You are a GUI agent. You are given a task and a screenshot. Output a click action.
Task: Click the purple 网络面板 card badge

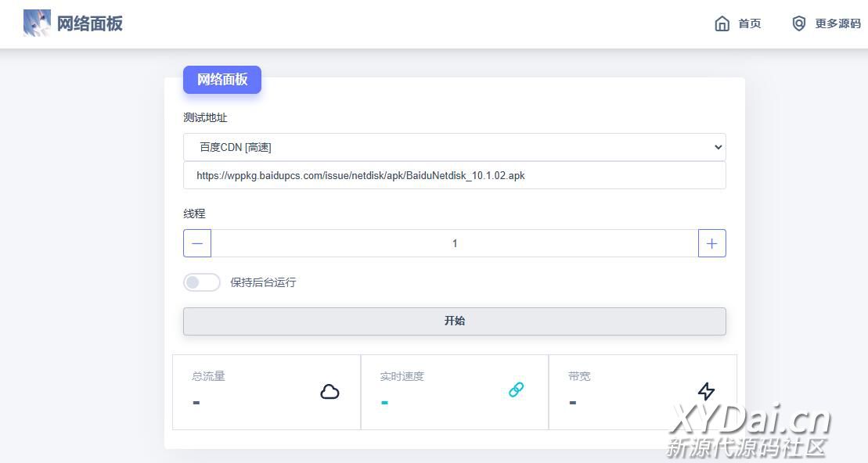pyautogui.click(x=222, y=80)
